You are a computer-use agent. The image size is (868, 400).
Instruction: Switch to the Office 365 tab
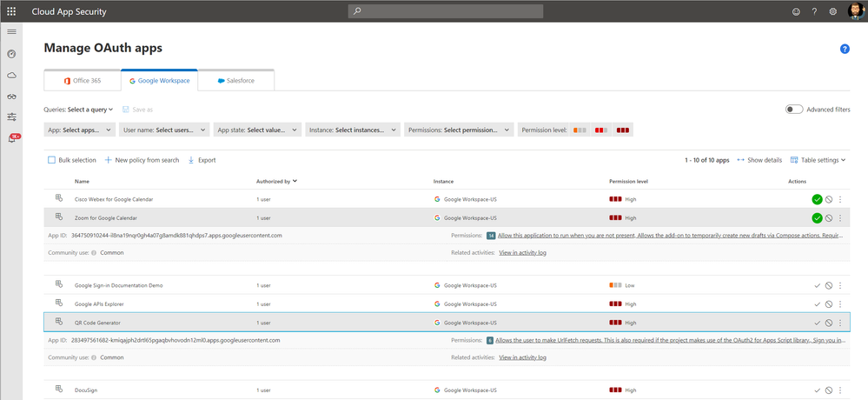tap(83, 81)
